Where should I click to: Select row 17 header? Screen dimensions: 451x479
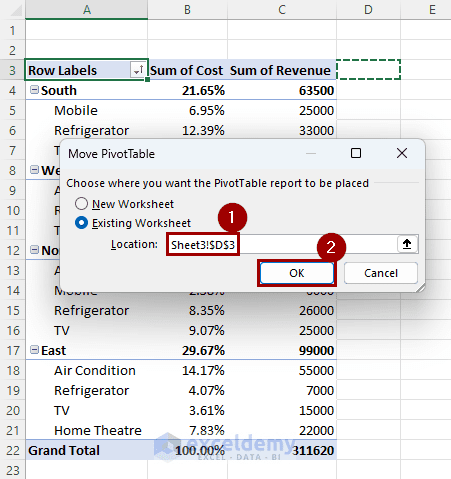pos(12,350)
